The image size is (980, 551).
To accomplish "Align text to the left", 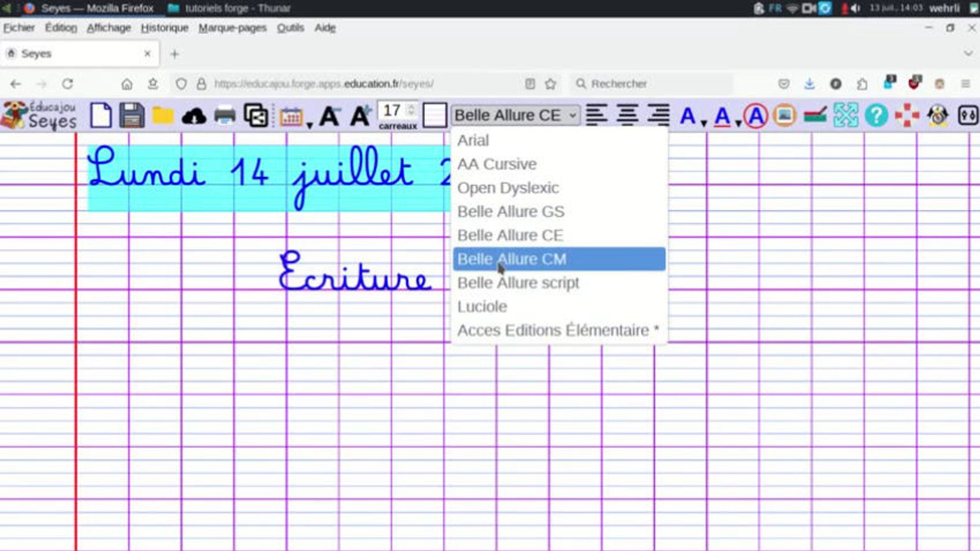I will (596, 115).
